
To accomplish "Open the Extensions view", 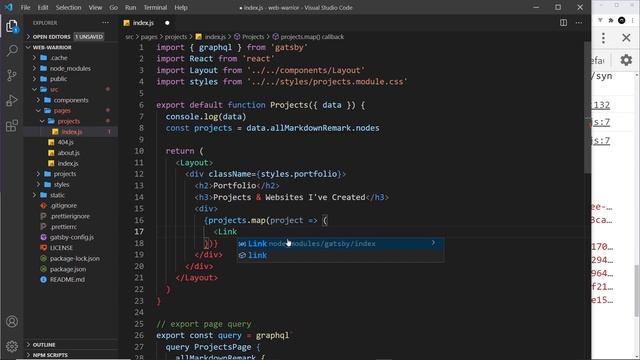I will (x=12, y=125).
